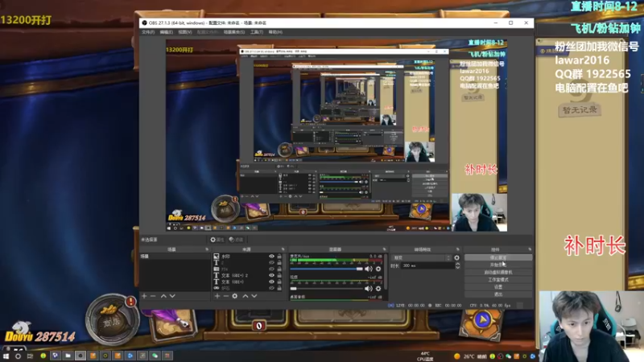644x362 pixels.
Task: Open 场景集合(S) menu in OBS
Action: pyautogui.click(x=234, y=32)
